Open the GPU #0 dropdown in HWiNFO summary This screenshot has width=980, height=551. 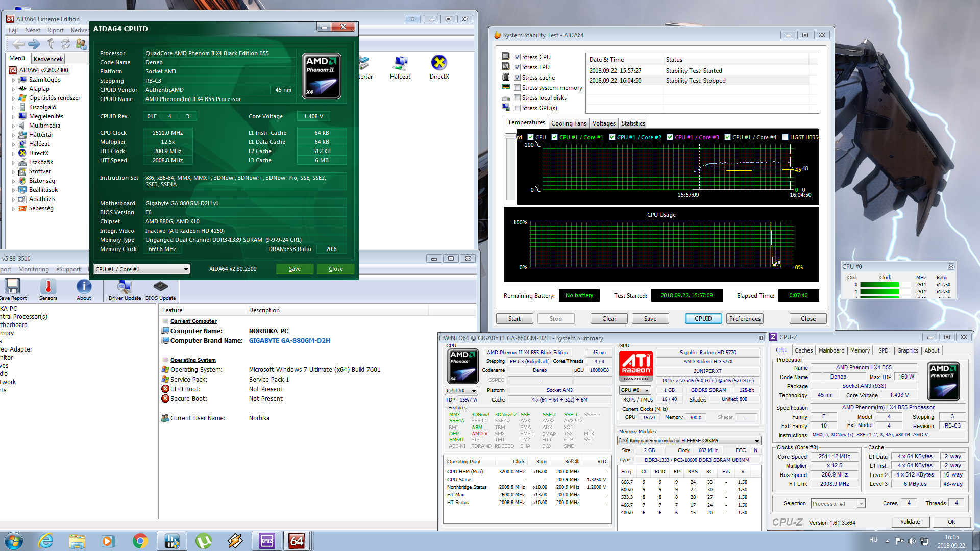click(x=635, y=390)
